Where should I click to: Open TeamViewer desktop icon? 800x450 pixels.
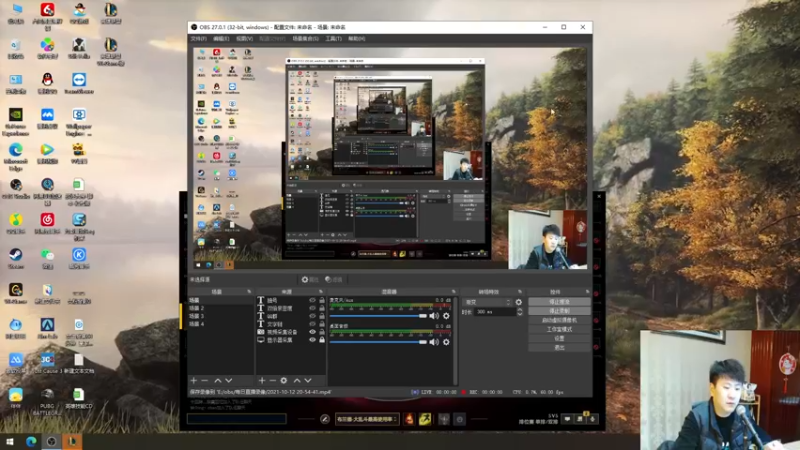point(79,83)
